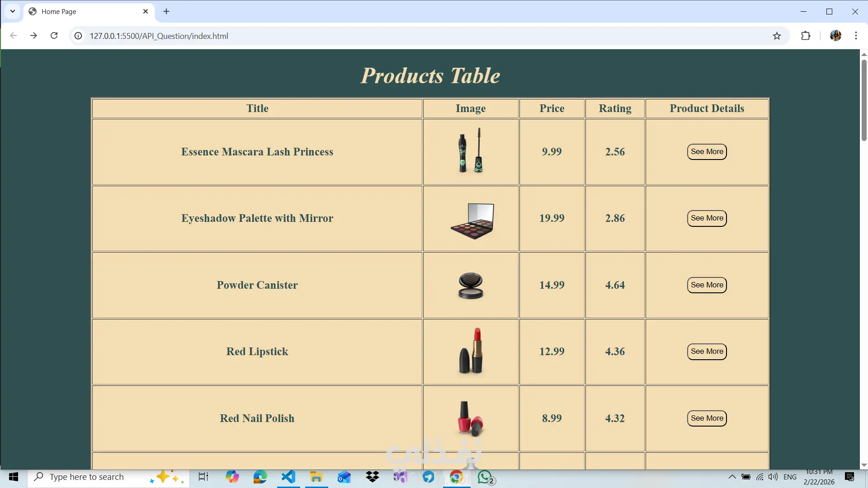868x488 pixels.
Task: Reload the page with the refresh icon
Action: coord(54,36)
